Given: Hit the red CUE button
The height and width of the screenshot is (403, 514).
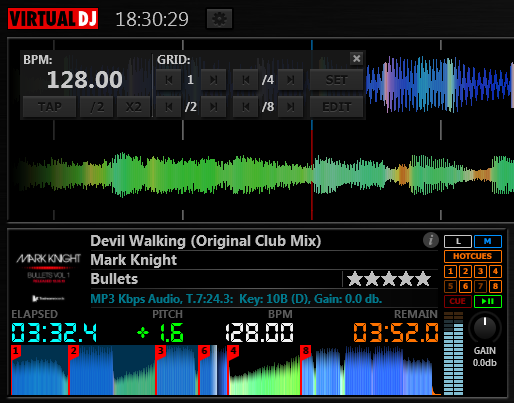Looking at the screenshot, I should pos(458,301).
